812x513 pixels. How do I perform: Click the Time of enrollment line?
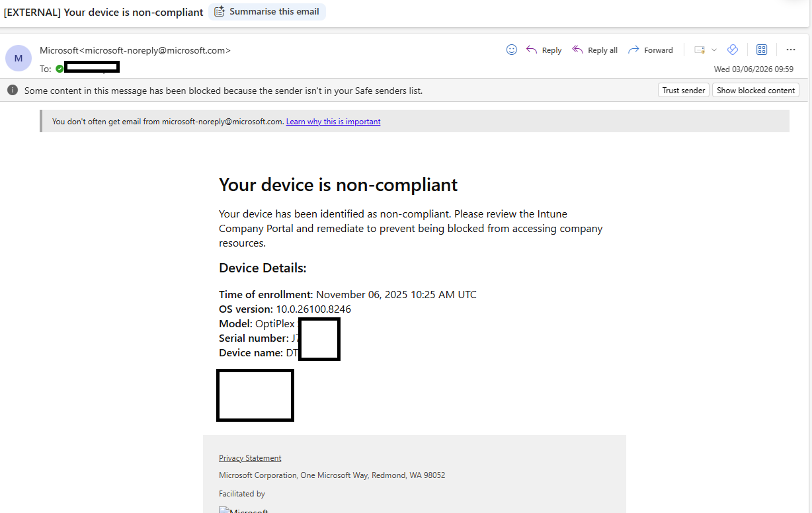348,295
